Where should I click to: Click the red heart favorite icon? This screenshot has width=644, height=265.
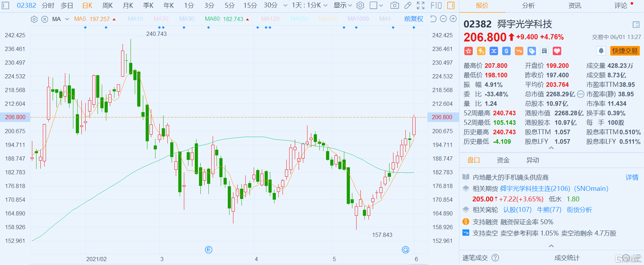[557, 51]
